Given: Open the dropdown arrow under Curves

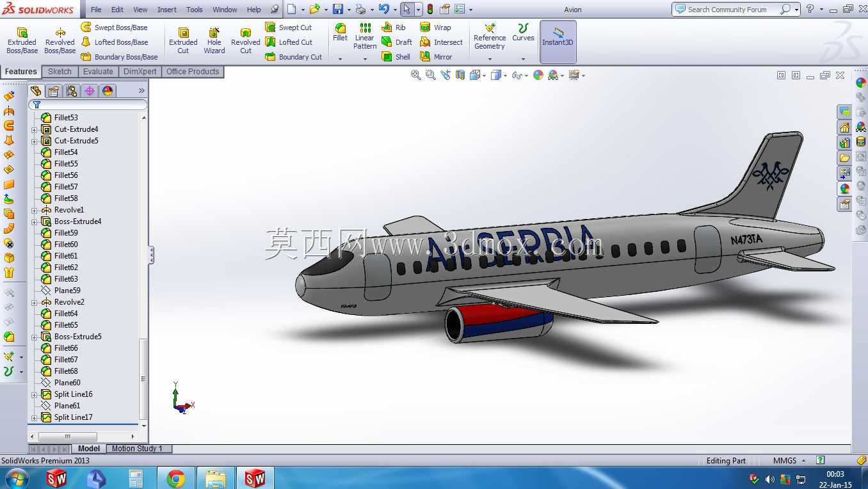Looking at the screenshot, I should [523, 59].
